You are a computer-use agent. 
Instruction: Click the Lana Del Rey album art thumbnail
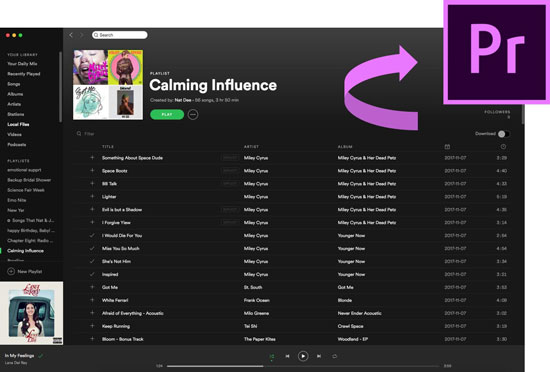pos(32,313)
